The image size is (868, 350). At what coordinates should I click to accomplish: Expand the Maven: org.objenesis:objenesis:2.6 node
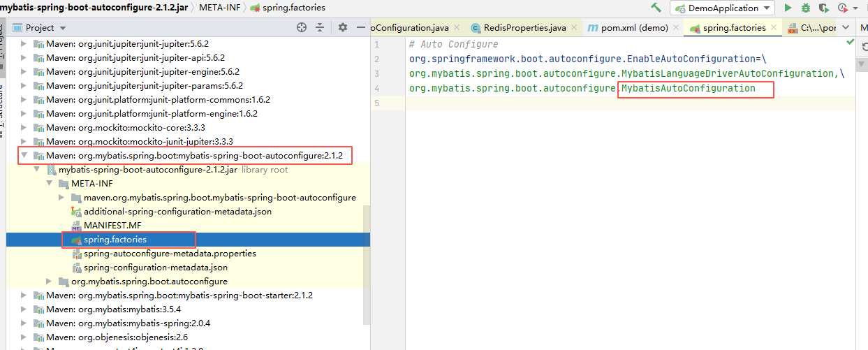click(25, 337)
